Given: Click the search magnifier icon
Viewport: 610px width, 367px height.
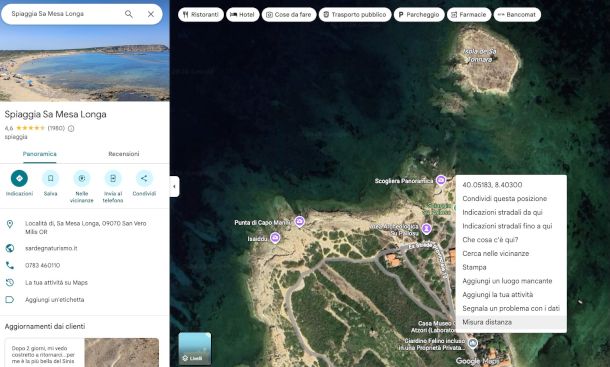Looking at the screenshot, I should tap(129, 14).
